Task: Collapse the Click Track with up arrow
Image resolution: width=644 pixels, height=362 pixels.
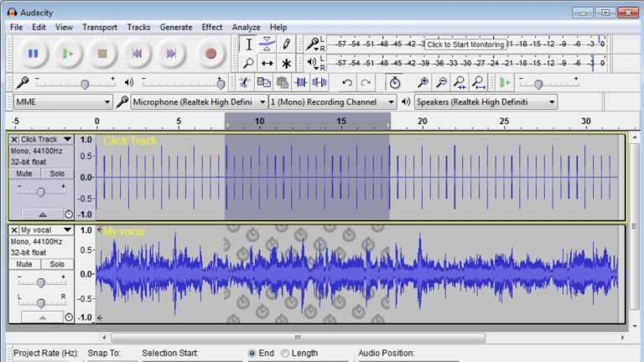Action: (x=42, y=215)
